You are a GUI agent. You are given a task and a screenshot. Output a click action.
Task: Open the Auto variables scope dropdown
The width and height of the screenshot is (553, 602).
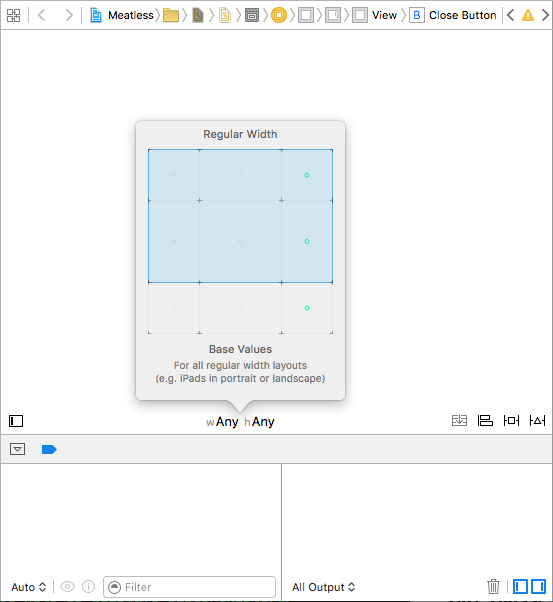pyautogui.click(x=29, y=587)
